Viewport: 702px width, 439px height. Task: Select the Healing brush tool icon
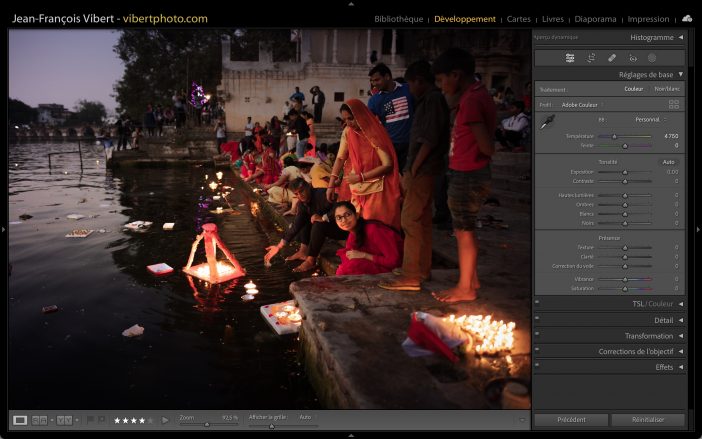(611, 58)
